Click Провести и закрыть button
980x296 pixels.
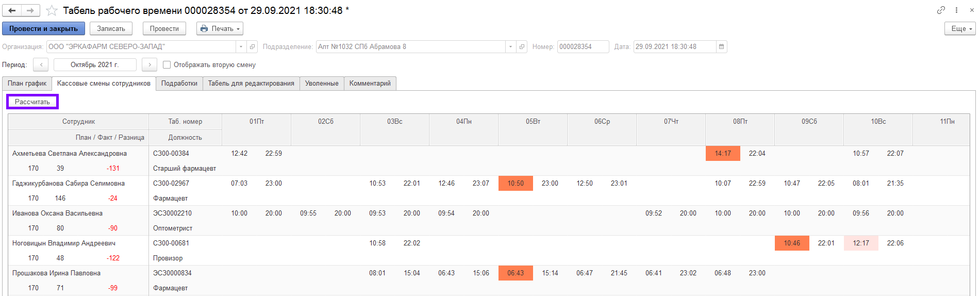coord(43,29)
